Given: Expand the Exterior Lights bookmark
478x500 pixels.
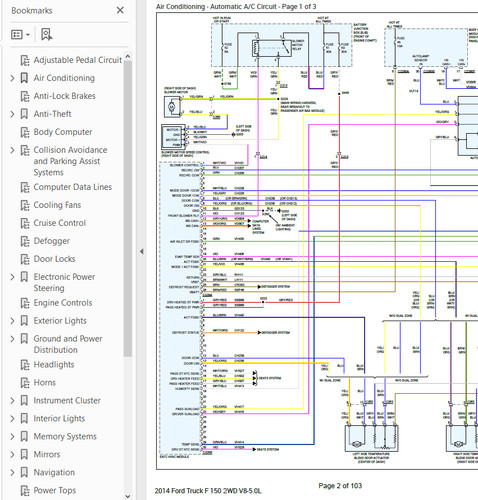Looking at the screenshot, I should click(12, 321).
